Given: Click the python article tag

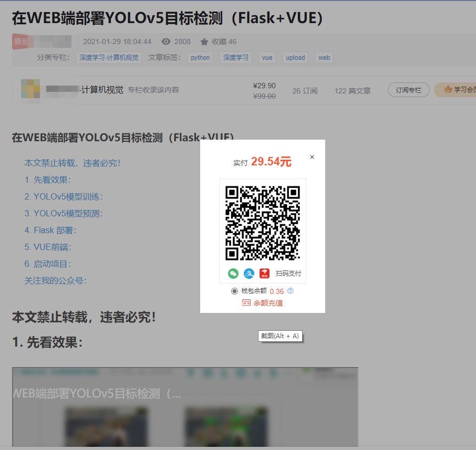Looking at the screenshot, I should coord(200,58).
